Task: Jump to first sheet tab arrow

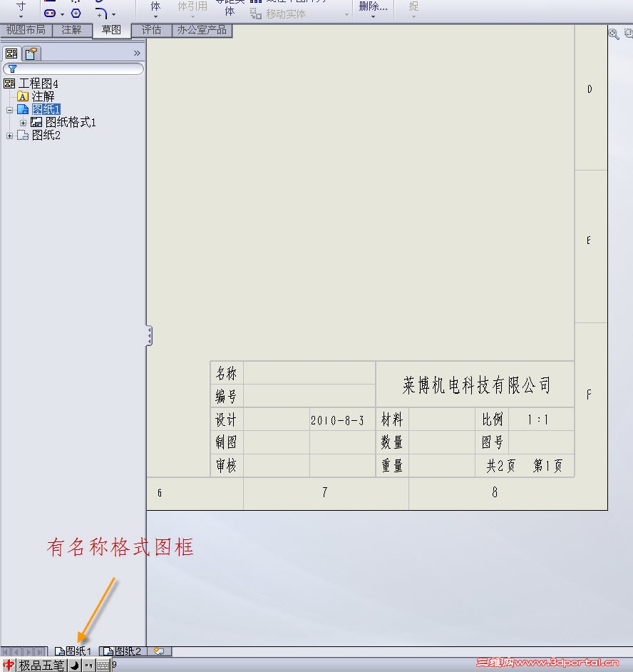Action: pos(6,652)
